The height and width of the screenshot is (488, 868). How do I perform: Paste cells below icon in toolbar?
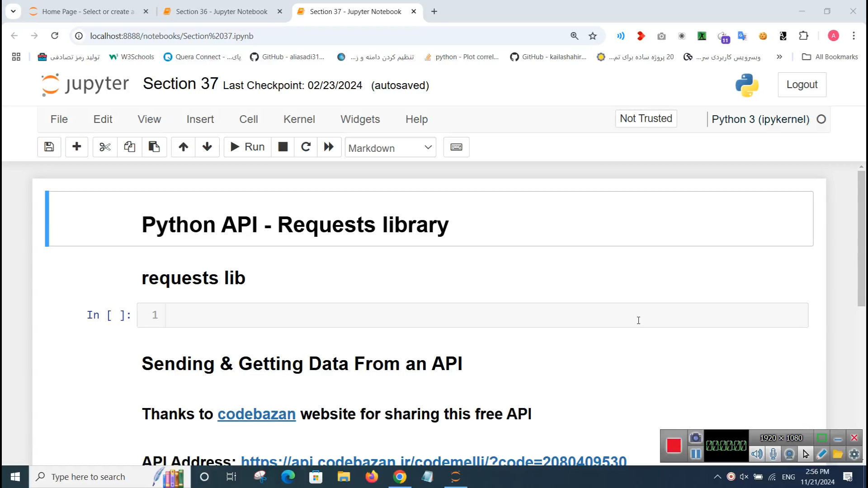[x=154, y=147]
